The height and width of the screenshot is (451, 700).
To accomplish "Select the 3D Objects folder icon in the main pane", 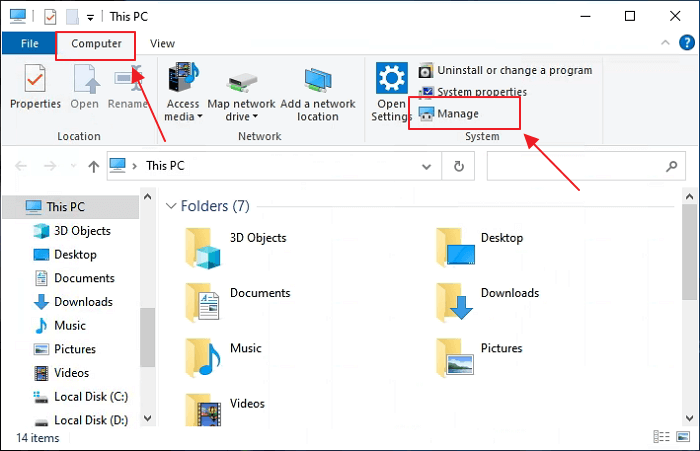I will (203, 248).
